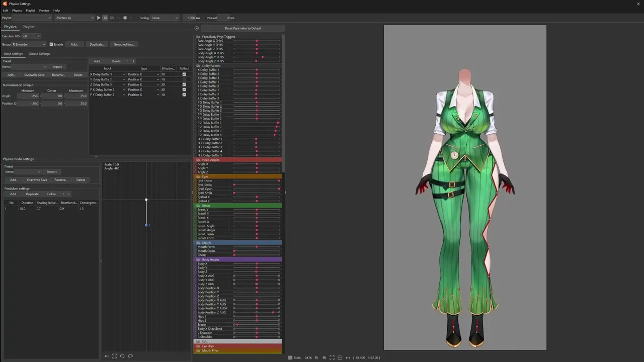Click the Body Angle Y PHYS slider
Screen dimensions: 644x362
(257, 57)
